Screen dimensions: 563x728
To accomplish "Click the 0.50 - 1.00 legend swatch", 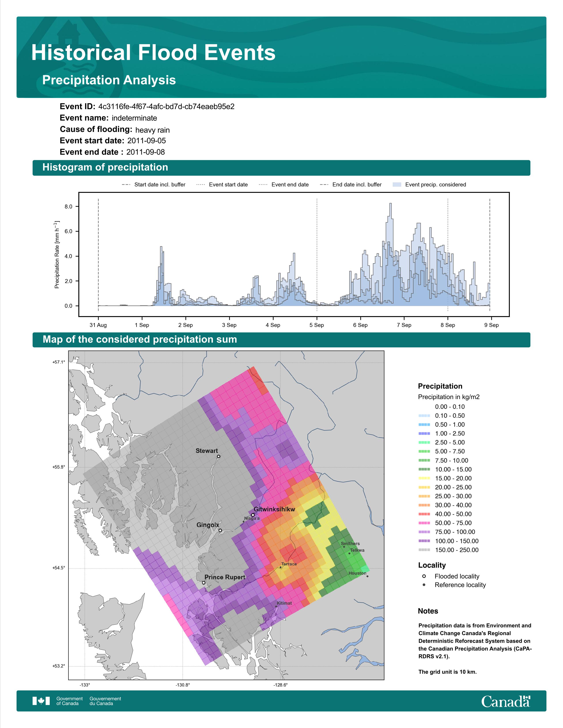I will click(x=424, y=425).
